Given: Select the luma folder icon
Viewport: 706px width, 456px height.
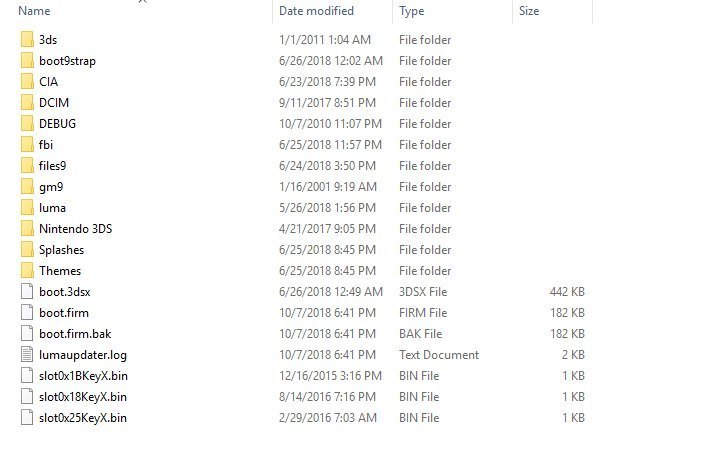Looking at the screenshot, I should tap(27, 208).
